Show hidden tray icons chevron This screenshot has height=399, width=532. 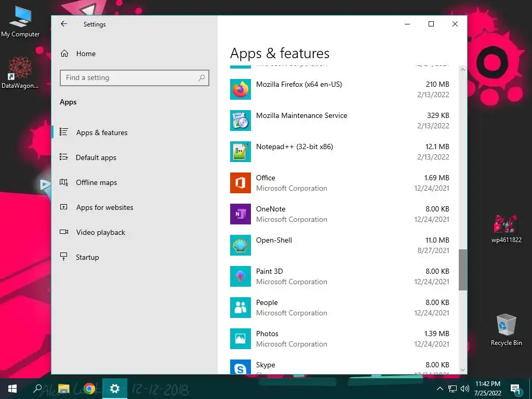tap(440, 389)
